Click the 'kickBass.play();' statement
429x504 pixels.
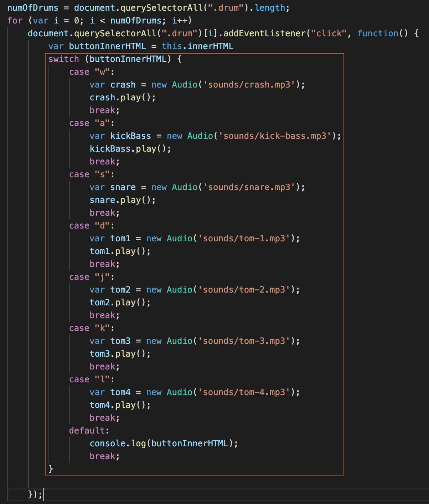(x=130, y=149)
